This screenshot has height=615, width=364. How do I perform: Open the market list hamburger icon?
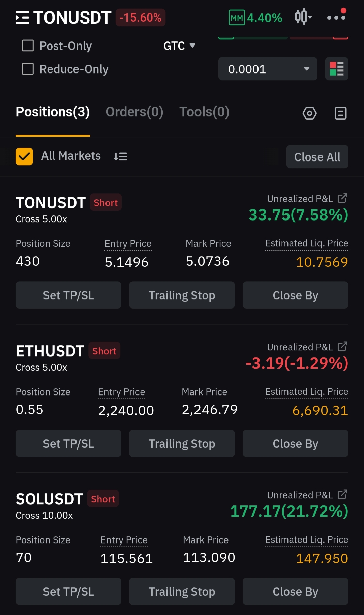(22, 18)
